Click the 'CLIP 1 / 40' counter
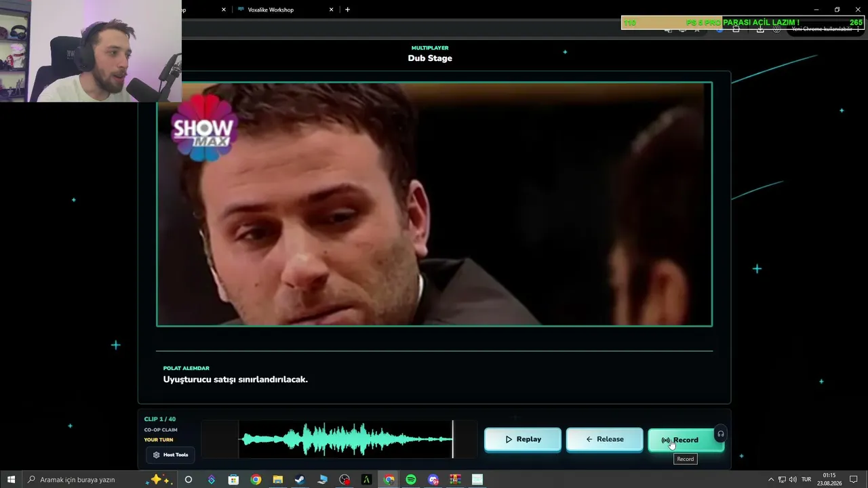 tap(159, 419)
